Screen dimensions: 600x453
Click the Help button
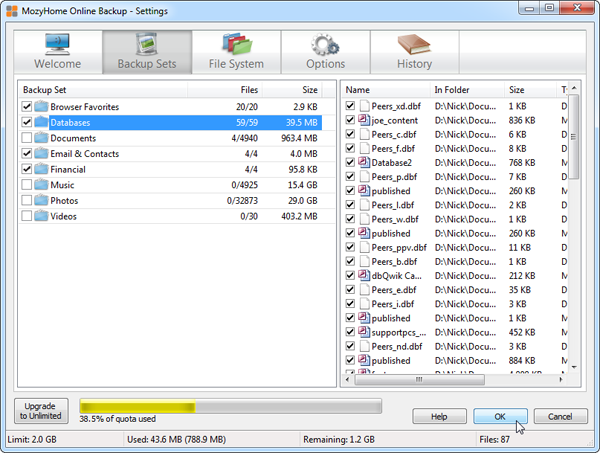pos(439,416)
